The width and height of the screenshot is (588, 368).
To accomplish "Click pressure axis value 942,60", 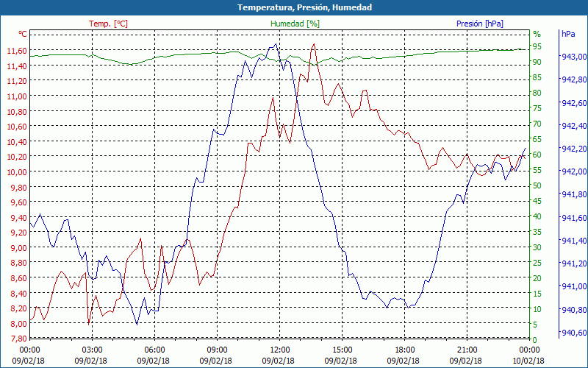I will 574,103.
